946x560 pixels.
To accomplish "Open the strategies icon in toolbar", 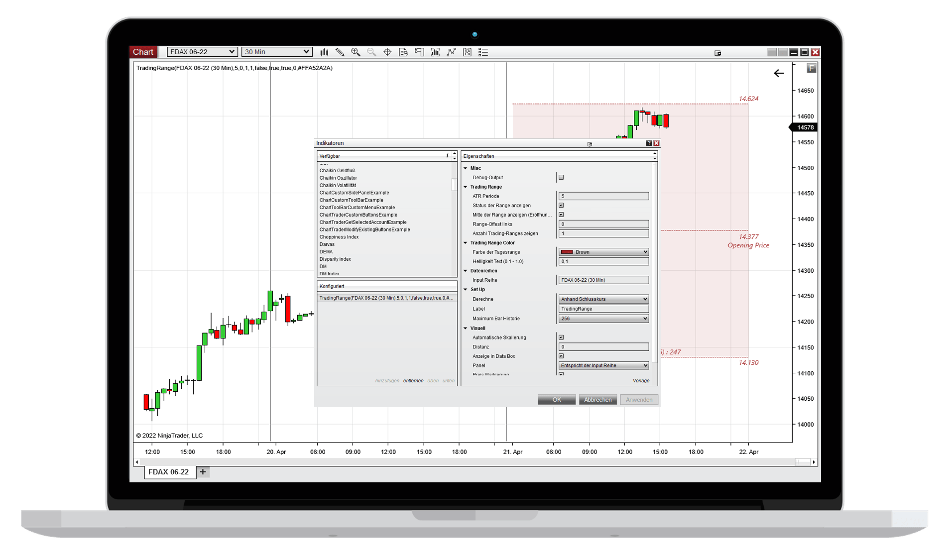I will click(451, 52).
